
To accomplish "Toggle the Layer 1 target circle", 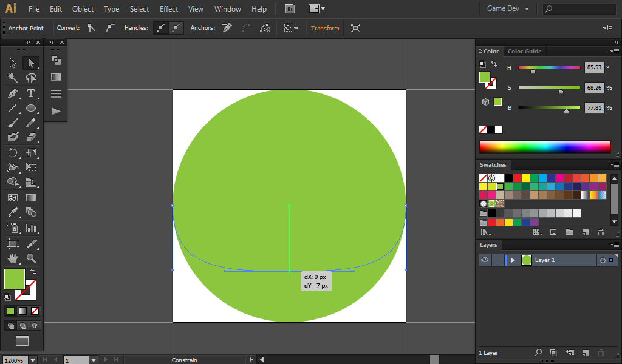I will (x=603, y=260).
